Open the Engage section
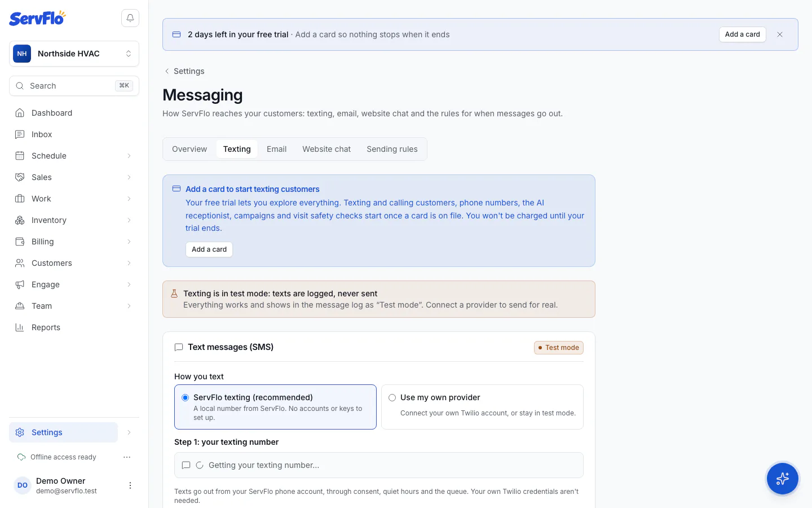Screen dimensions: 812x508 point(63,284)
